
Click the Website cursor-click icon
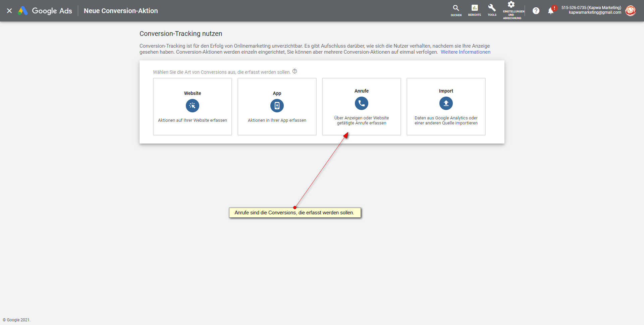[x=193, y=106]
